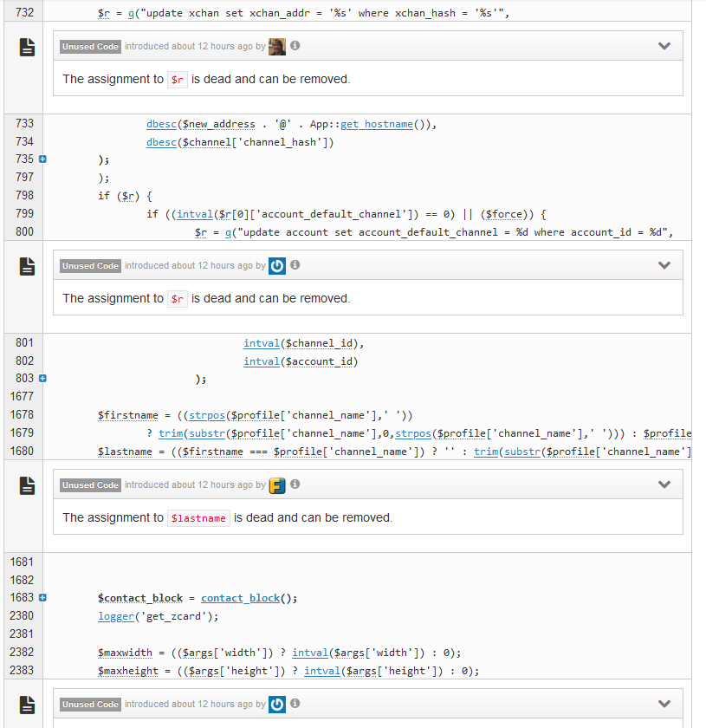Click line number 799 in the gutter
The width and height of the screenshot is (706, 728).
pos(24,214)
